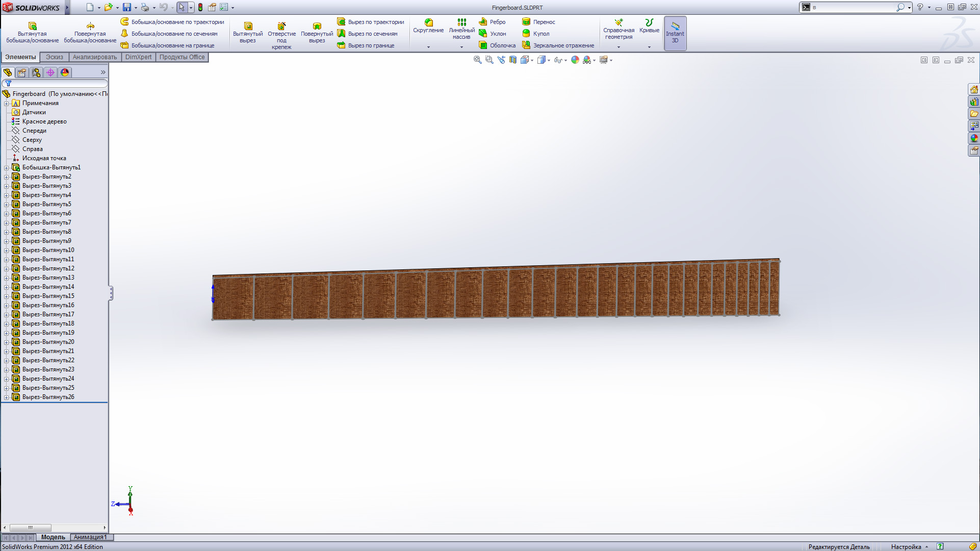
Task: Click the Zoom to fit icon
Action: pyautogui.click(x=477, y=60)
